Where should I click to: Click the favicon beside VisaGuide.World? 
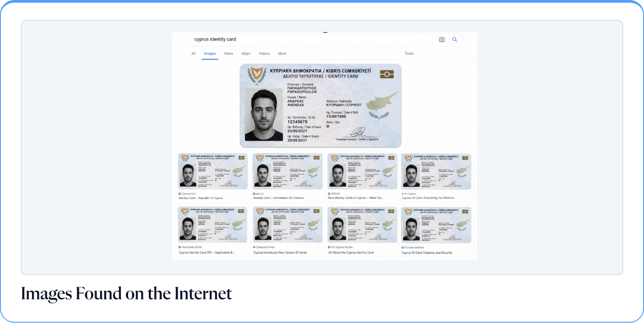tap(179, 247)
